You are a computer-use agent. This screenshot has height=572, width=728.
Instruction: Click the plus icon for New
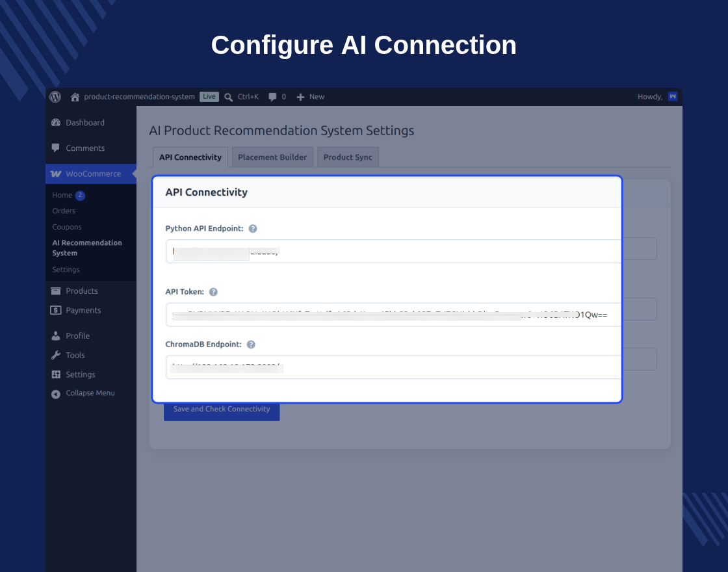point(300,97)
